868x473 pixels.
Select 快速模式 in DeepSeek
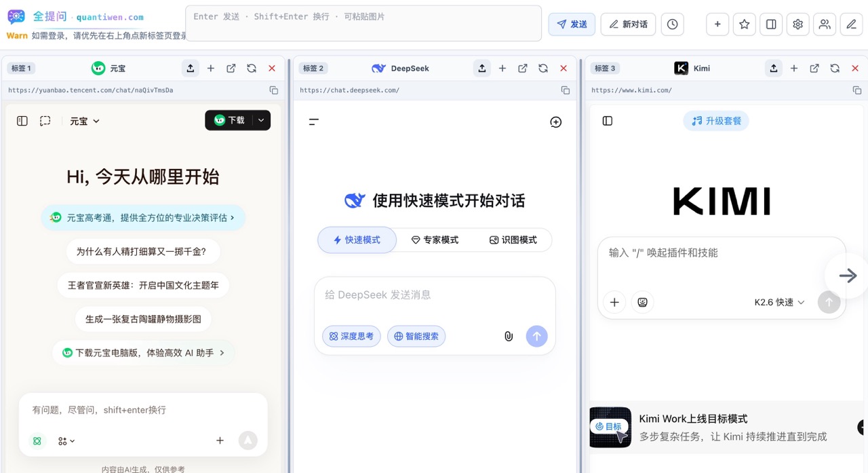pos(357,240)
